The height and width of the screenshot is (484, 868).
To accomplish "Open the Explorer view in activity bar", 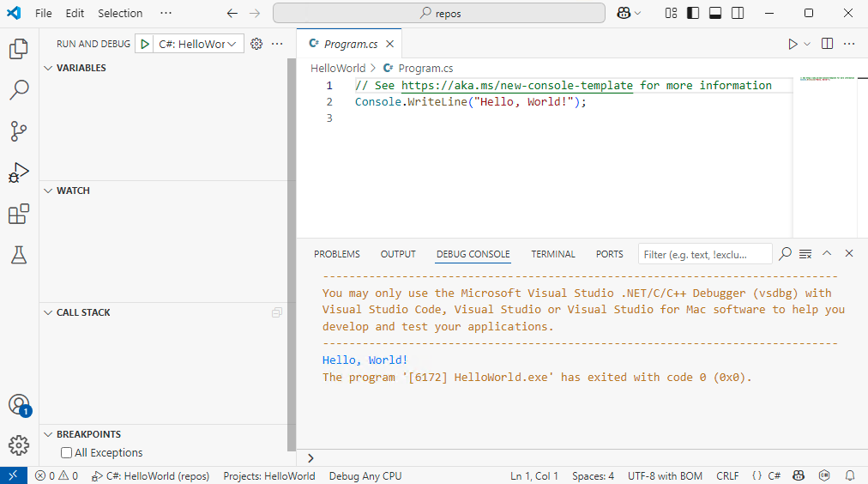I will tap(19, 49).
